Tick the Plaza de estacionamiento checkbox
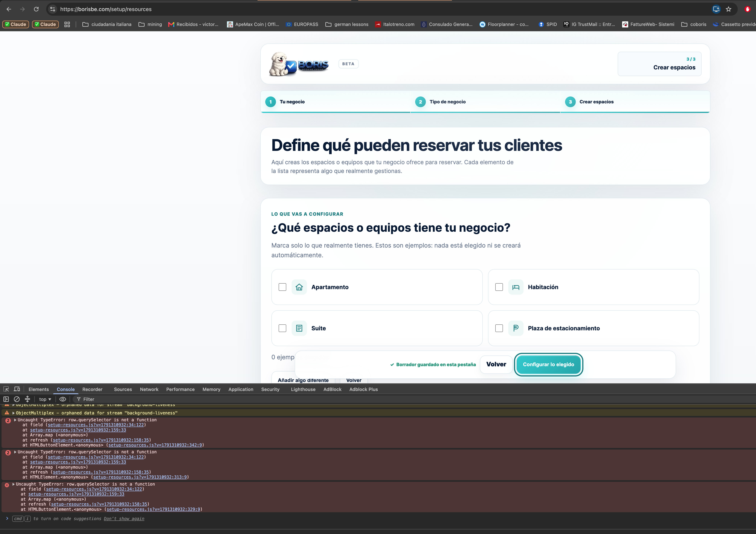 point(499,328)
